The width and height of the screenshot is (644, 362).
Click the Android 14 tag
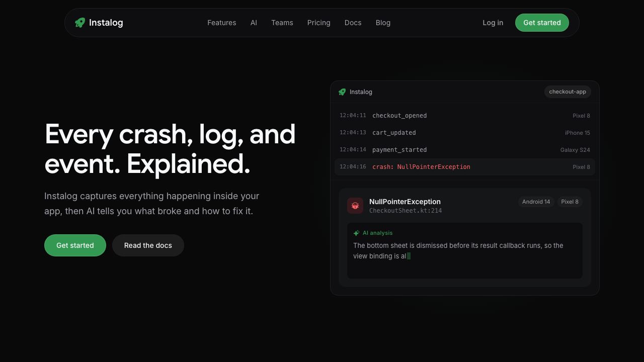pyautogui.click(x=536, y=202)
